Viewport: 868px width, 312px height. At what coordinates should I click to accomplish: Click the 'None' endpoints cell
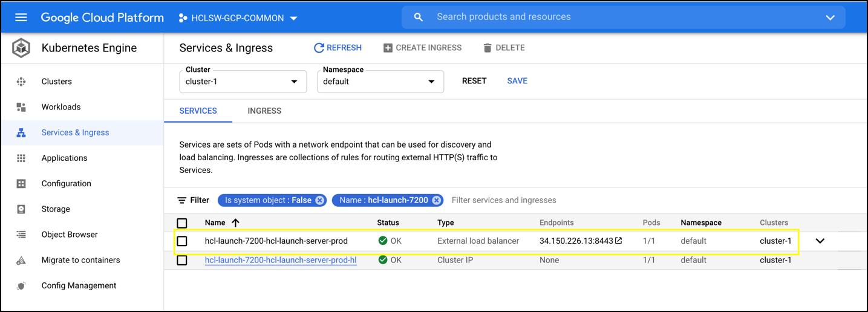(x=549, y=260)
